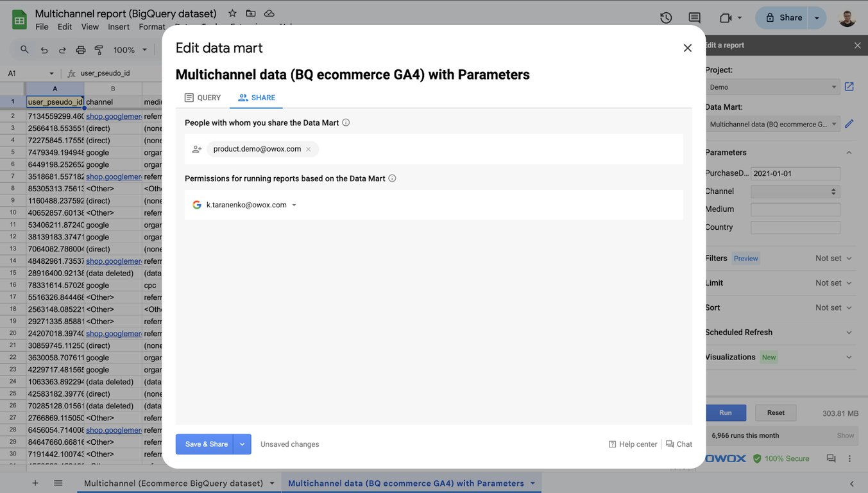
Task: Open the user account avatar
Action: click(847, 18)
